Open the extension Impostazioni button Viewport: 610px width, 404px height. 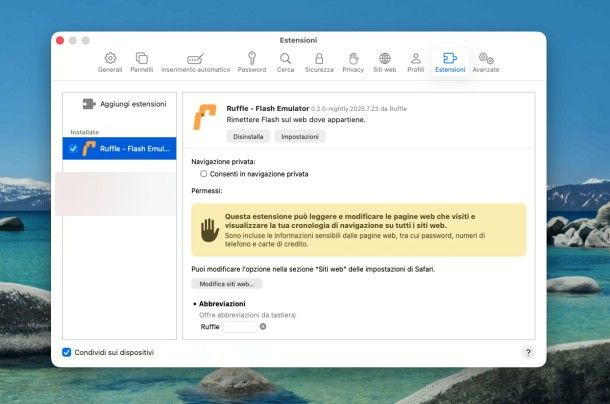[x=300, y=137]
